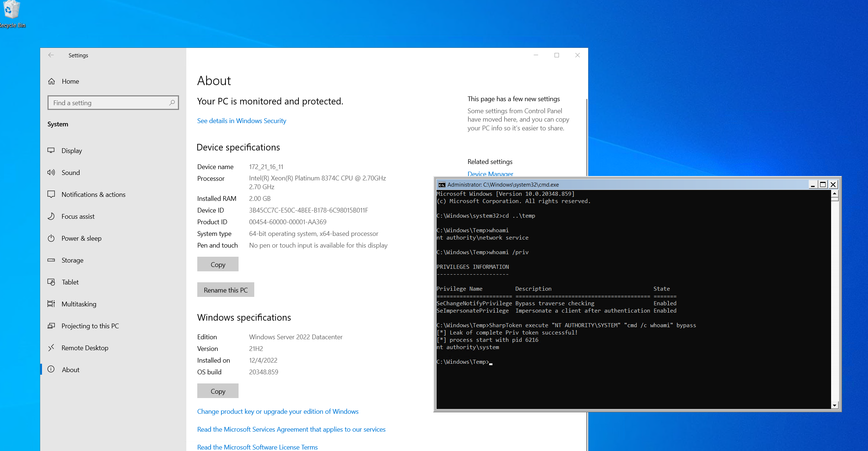Viewport: 868px width, 451px height.
Task: Open Change product key or upgrade link
Action: tap(278, 412)
